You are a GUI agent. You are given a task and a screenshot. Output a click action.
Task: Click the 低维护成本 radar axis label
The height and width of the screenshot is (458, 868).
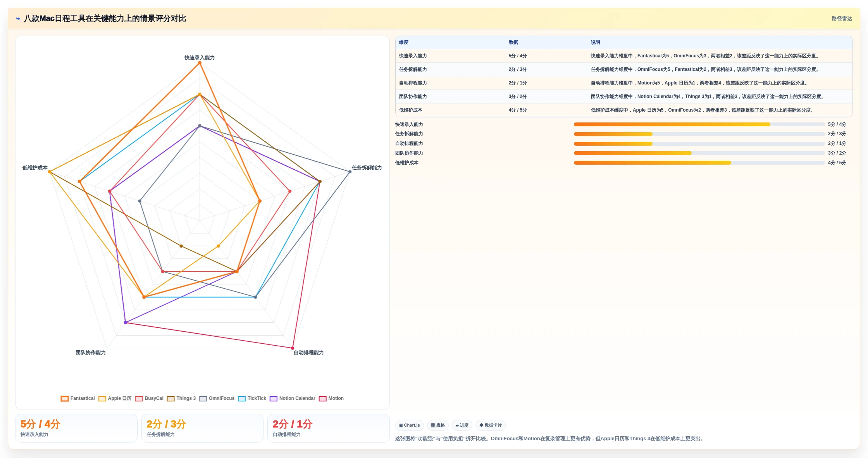click(35, 168)
